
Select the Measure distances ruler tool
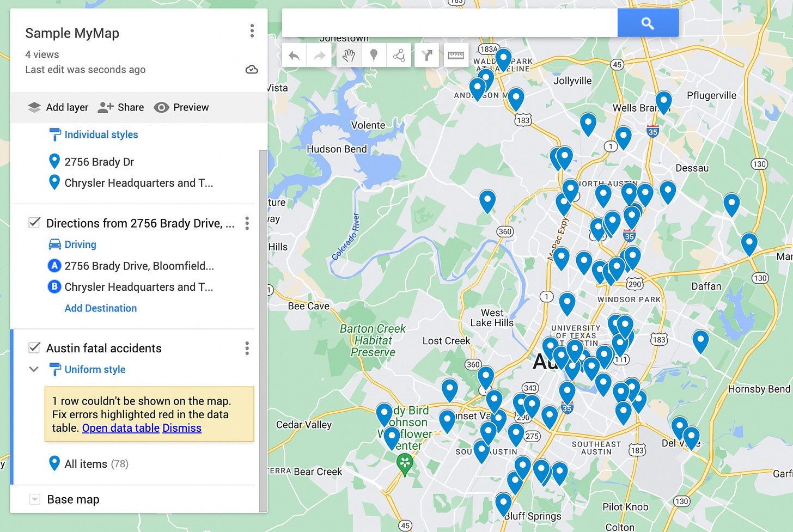[456, 56]
